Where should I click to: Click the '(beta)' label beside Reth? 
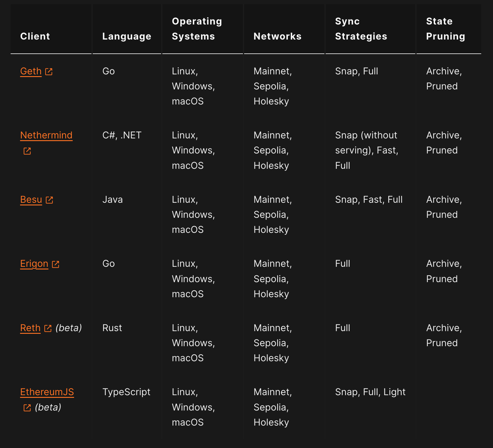point(68,328)
